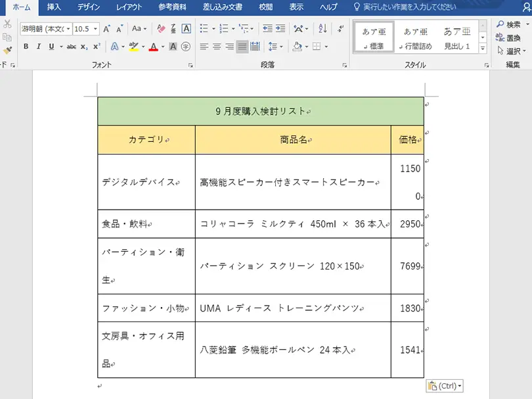Open the font name dropdown
The width and height of the screenshot is (532, 399).
tap(70, 28)
